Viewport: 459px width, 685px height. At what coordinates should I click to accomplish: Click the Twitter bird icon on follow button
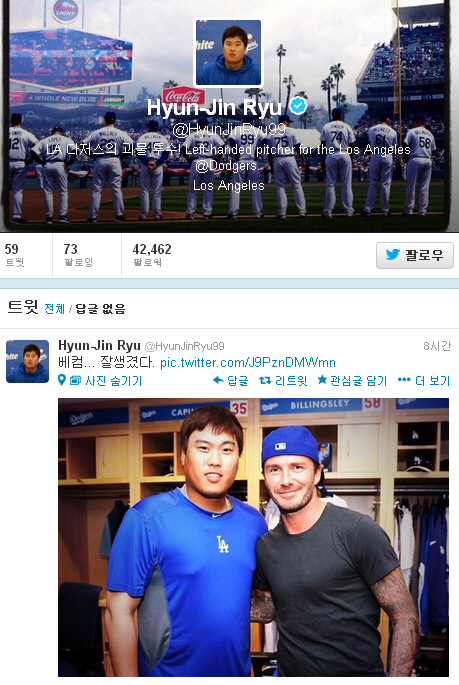[393, 254]
